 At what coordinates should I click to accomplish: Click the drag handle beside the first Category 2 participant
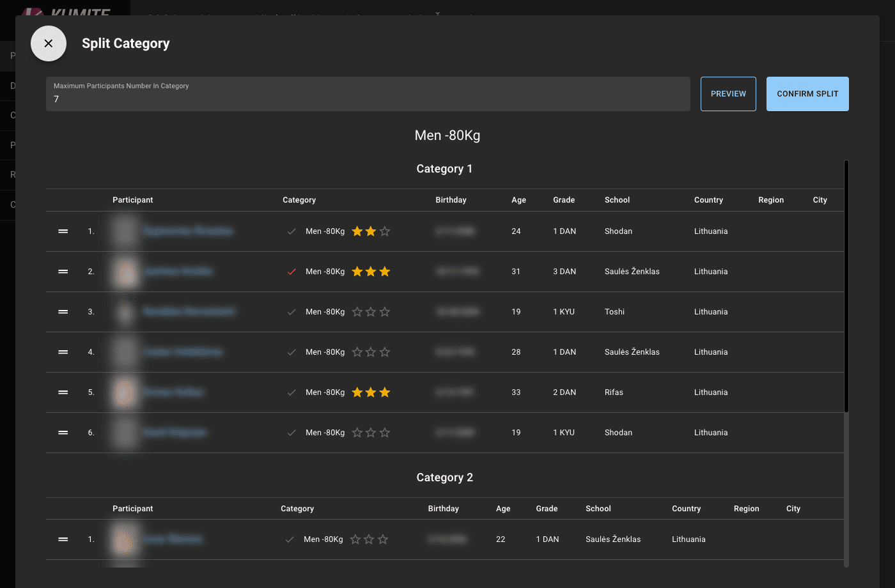63,539
